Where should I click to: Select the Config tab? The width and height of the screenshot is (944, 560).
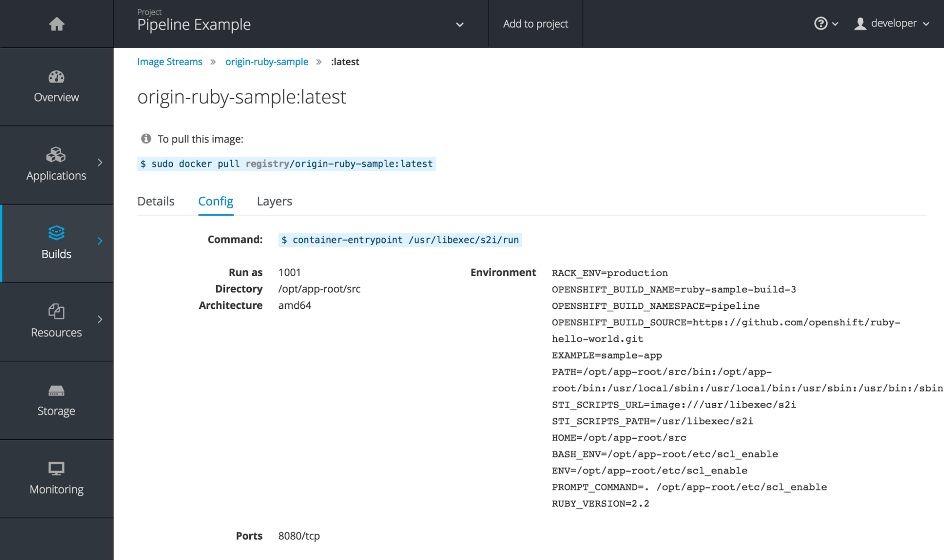216,201
